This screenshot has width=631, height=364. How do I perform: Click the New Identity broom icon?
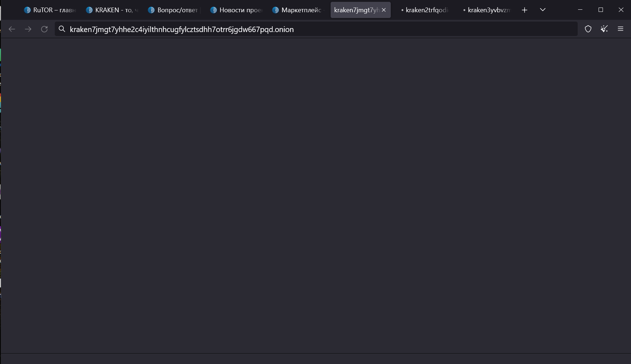tap(604, 29)
